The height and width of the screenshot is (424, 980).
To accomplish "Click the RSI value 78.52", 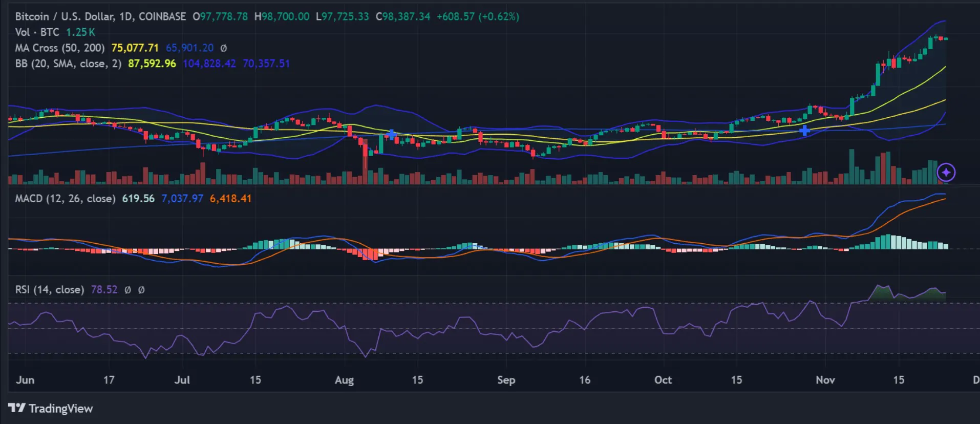I will click(104, 290).
